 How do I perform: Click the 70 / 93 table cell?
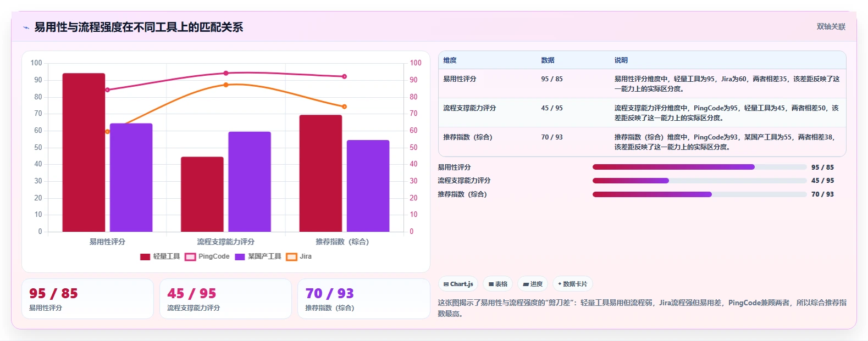(552, 137)
